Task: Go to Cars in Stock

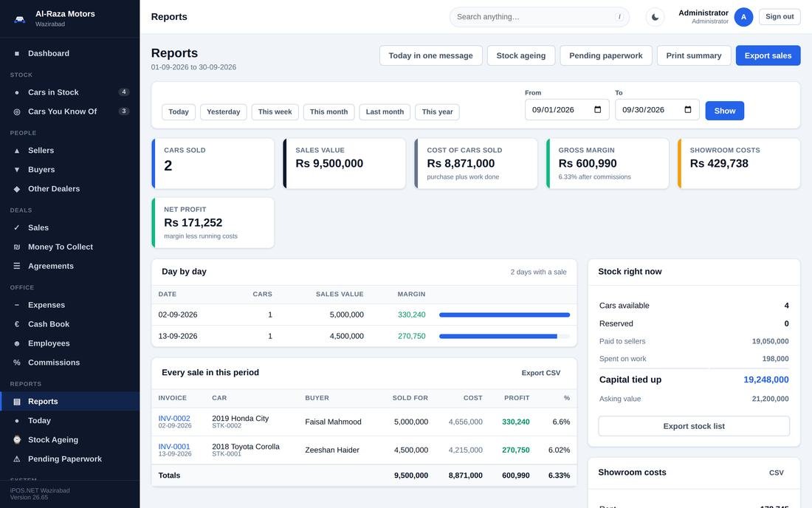Action: pyautogui.click(x=70, y=92)
